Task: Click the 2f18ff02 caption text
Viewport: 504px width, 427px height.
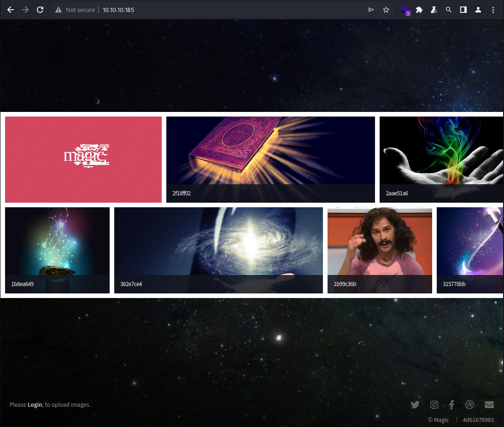Action: [182, 193]
